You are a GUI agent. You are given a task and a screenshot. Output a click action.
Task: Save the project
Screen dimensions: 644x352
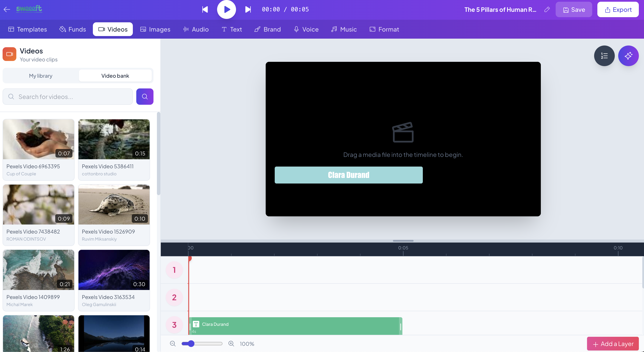click(574, 9)
